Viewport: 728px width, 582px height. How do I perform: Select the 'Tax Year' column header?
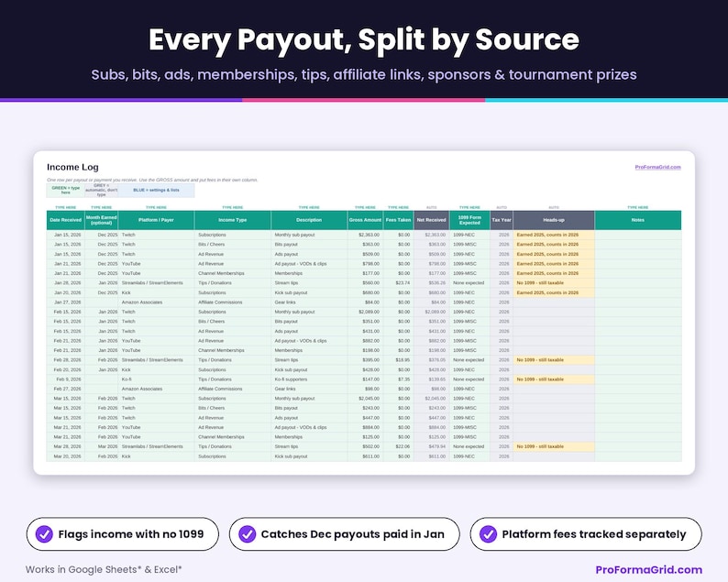pyautogui.click(x=502, y=220)
